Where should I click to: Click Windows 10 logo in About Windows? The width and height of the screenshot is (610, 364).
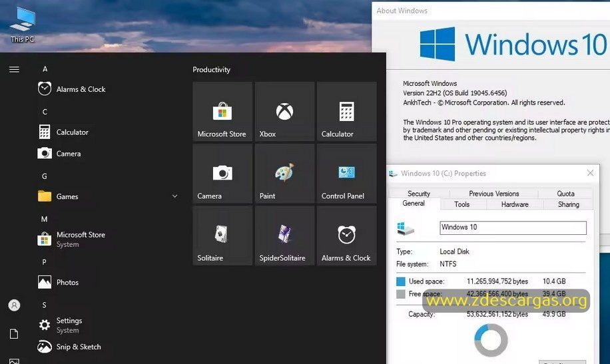pos(513,44)
